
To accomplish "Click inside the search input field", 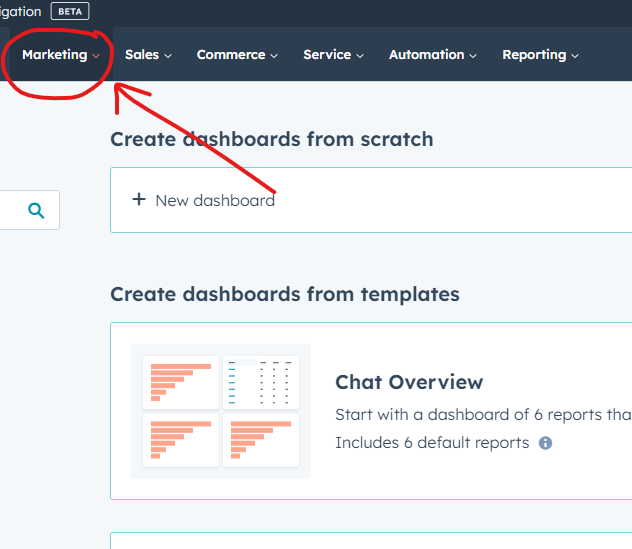I will click(x=28, y=210).
